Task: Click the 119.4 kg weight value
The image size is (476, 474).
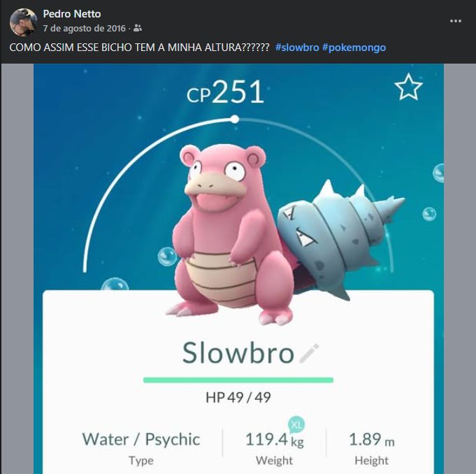Action: point(275,440)
